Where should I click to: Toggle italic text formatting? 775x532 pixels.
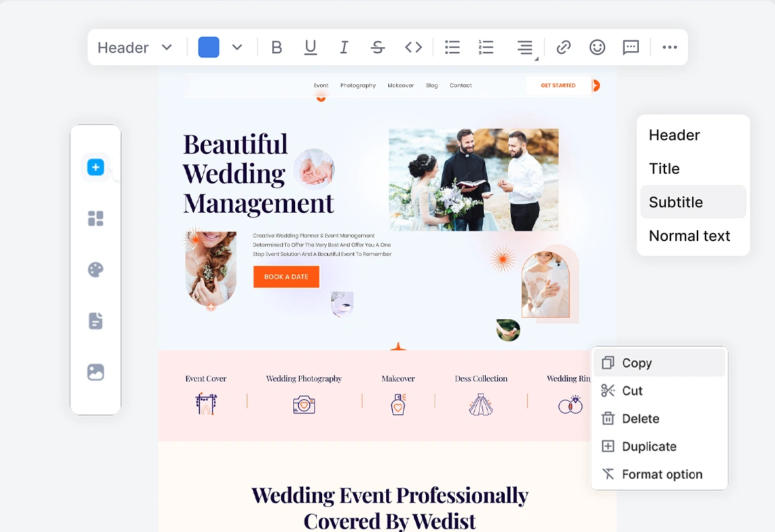(344, 47)
